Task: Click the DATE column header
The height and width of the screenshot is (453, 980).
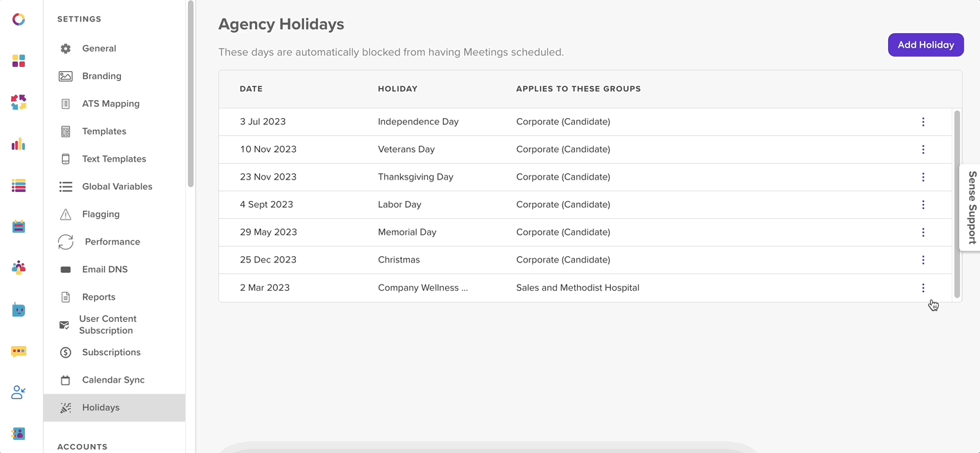Action: pos(252,89)
